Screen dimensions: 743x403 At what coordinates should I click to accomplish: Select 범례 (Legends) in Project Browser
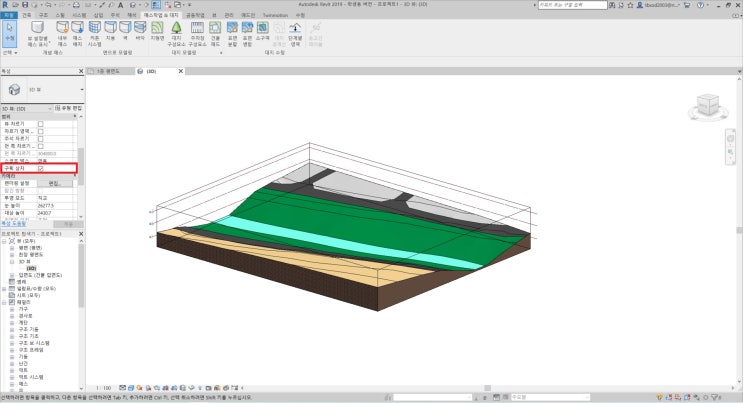coord(22,282)
